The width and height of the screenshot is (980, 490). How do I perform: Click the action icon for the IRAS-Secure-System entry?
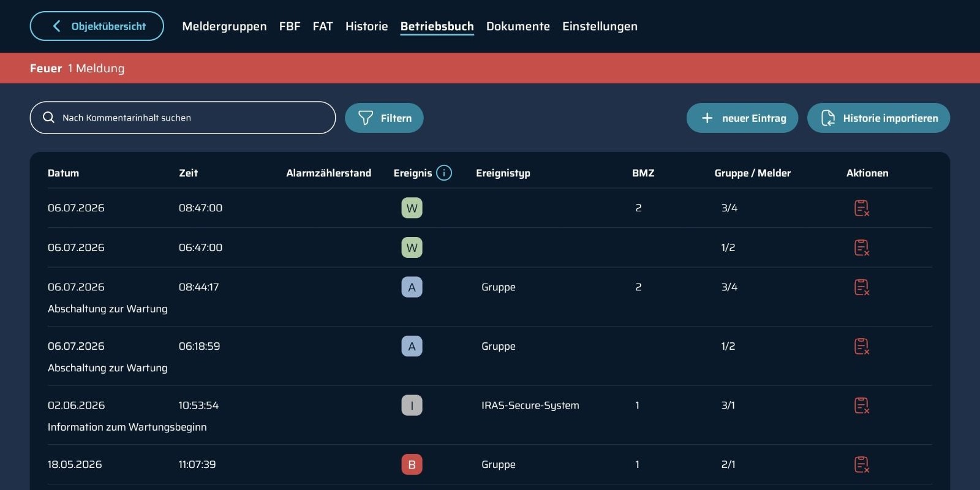(x=862, y=405)
